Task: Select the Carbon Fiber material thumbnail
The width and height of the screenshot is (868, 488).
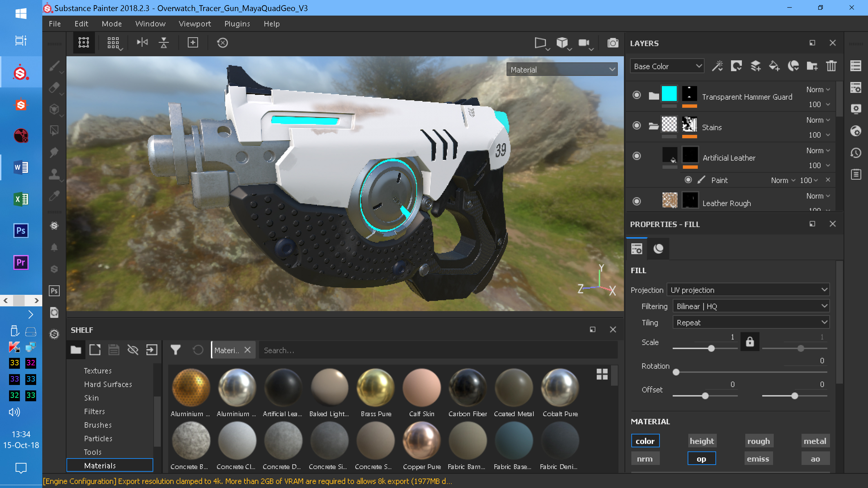Action: tap(467, 387)
